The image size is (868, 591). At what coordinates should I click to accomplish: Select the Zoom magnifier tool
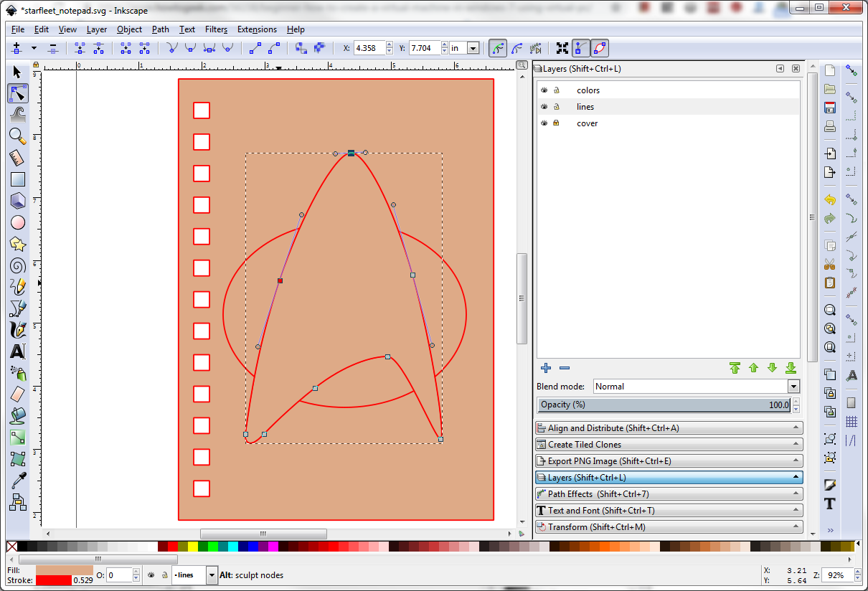18,136
